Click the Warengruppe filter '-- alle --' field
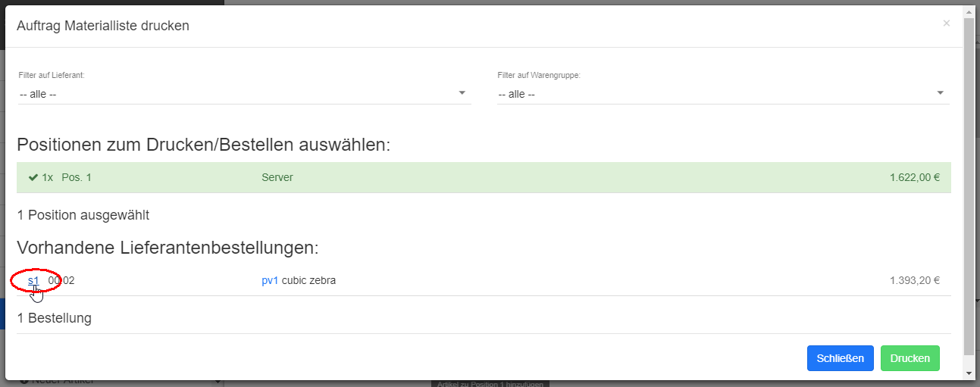This screenshot has height=387, width=980. click(x=712, y=94)
